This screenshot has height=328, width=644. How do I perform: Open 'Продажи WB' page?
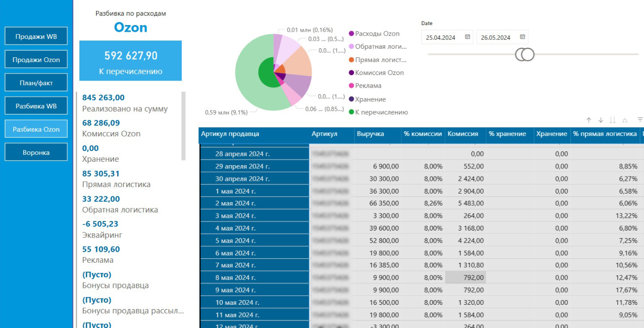tap(36, 36)
